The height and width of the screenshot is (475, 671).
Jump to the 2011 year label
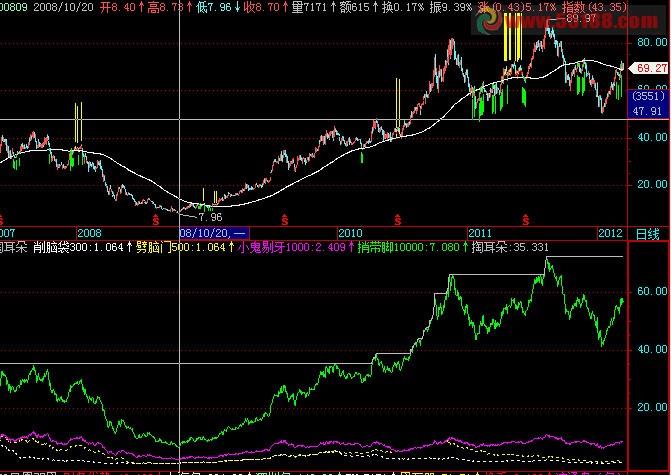point(480,233)
